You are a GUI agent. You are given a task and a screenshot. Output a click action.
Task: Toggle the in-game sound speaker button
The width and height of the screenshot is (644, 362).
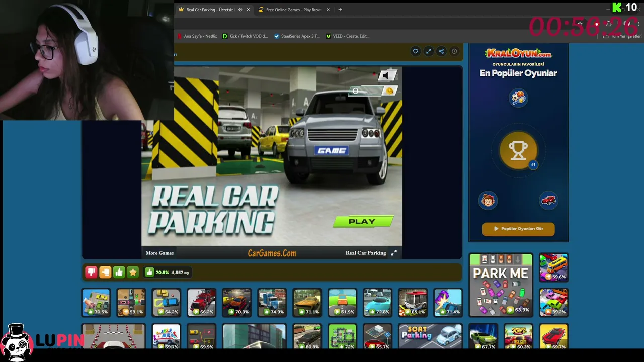click(388, 75)
